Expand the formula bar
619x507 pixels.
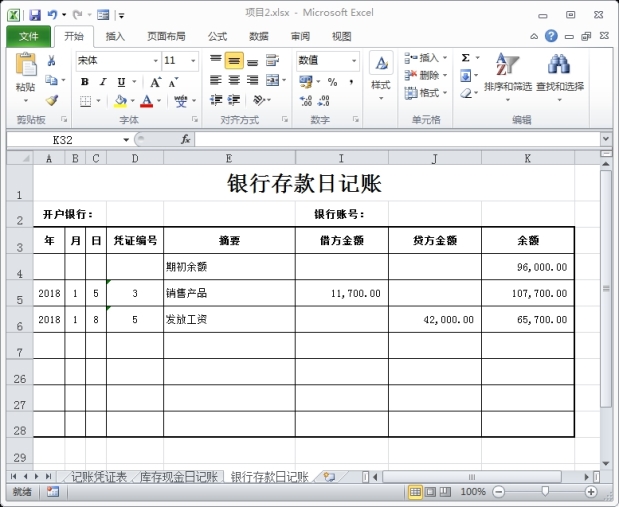(606, 139)
